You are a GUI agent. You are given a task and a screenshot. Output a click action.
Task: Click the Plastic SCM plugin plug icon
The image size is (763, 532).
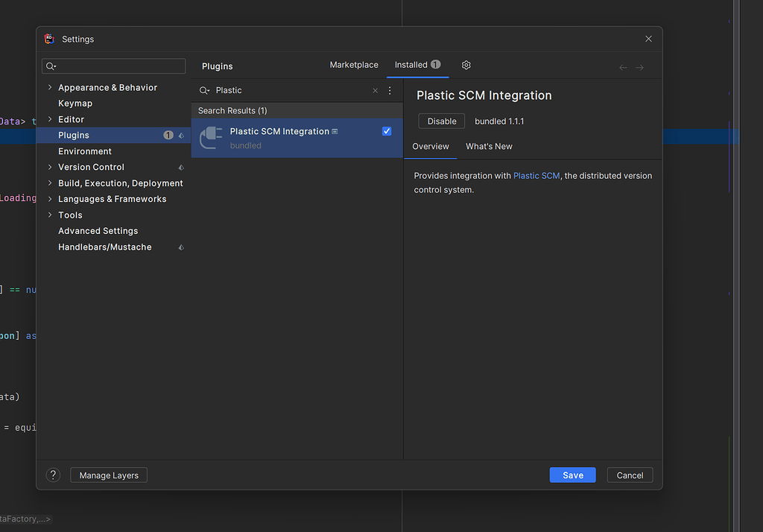click(x=212, y=138)
